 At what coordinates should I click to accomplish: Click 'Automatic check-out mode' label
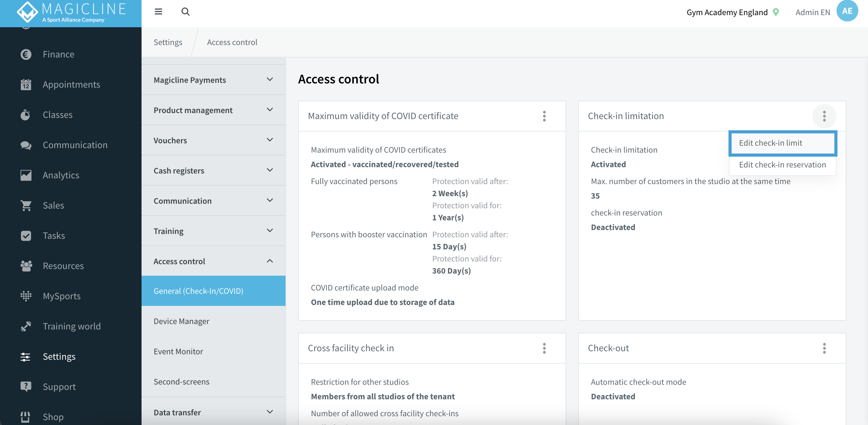click(638, 382)
